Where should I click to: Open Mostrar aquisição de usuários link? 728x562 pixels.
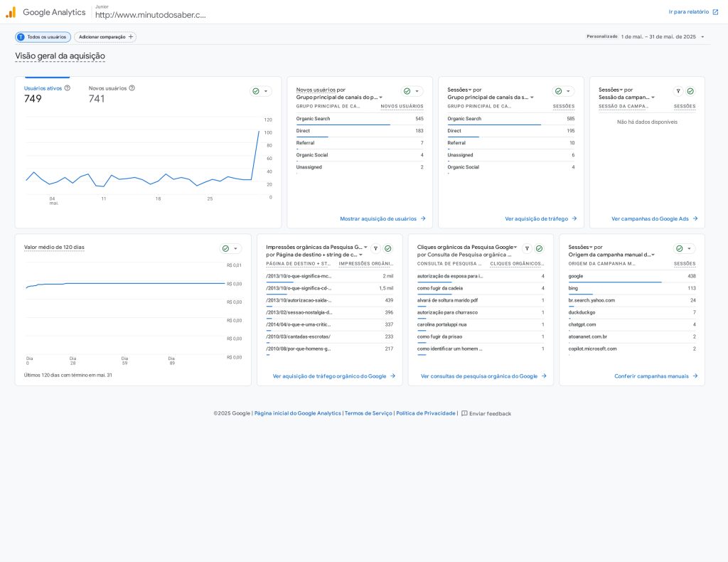coord(382,219)
